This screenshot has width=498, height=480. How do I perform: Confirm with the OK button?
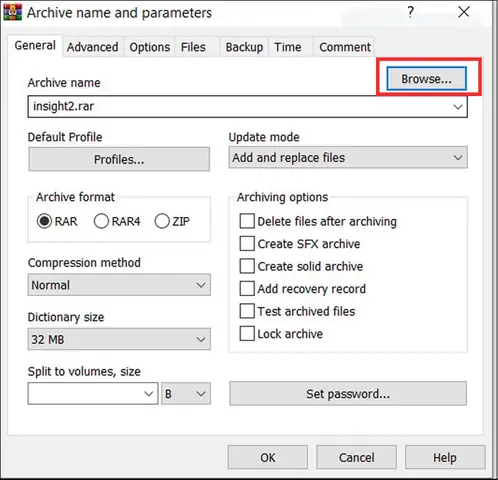[268, 457]
